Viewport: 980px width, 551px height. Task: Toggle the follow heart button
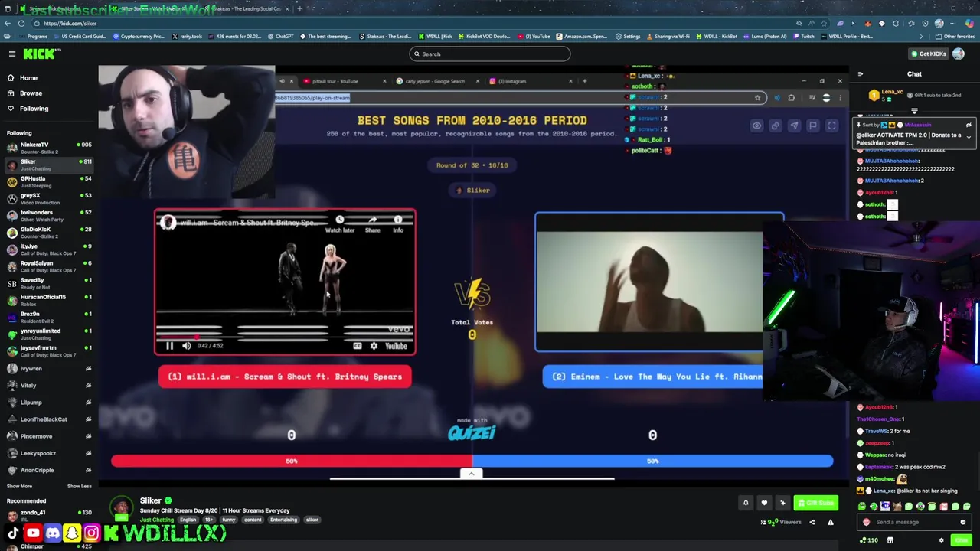click(764, 503)
